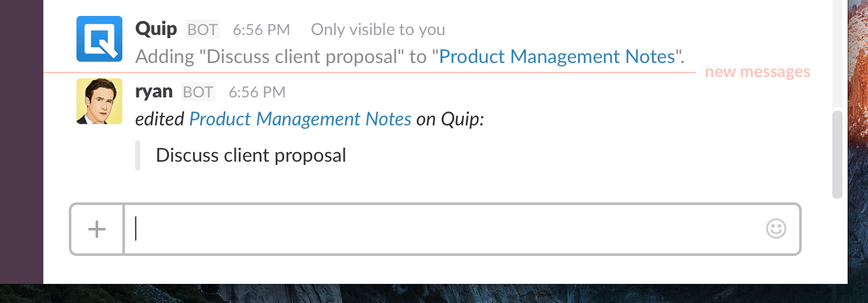Click the "new messages" divider label
868x303 pixels.
[757, 72]
